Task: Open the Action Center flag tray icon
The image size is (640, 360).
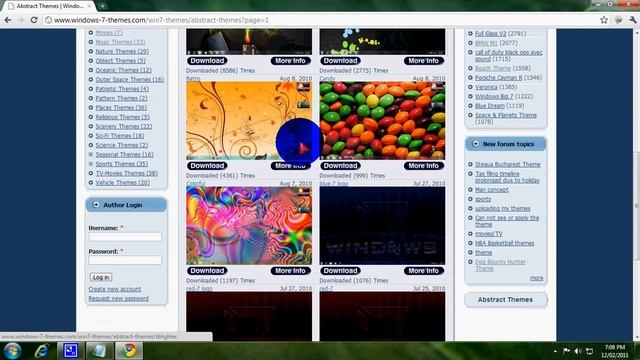Action: pos(567,351)
